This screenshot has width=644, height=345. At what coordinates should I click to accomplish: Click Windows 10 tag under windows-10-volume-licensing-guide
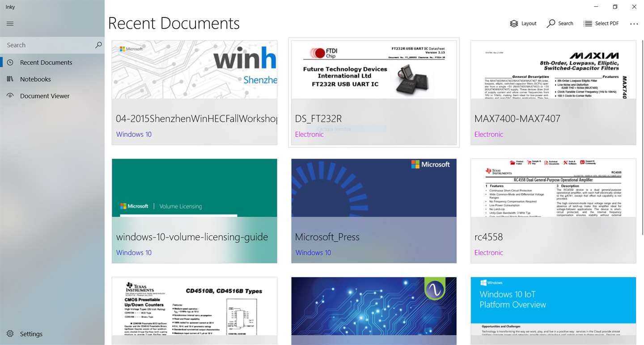pos(134,252)
